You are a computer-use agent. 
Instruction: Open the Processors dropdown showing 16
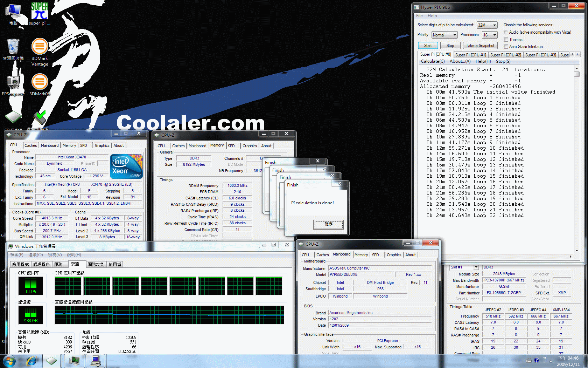pos(490,35)
